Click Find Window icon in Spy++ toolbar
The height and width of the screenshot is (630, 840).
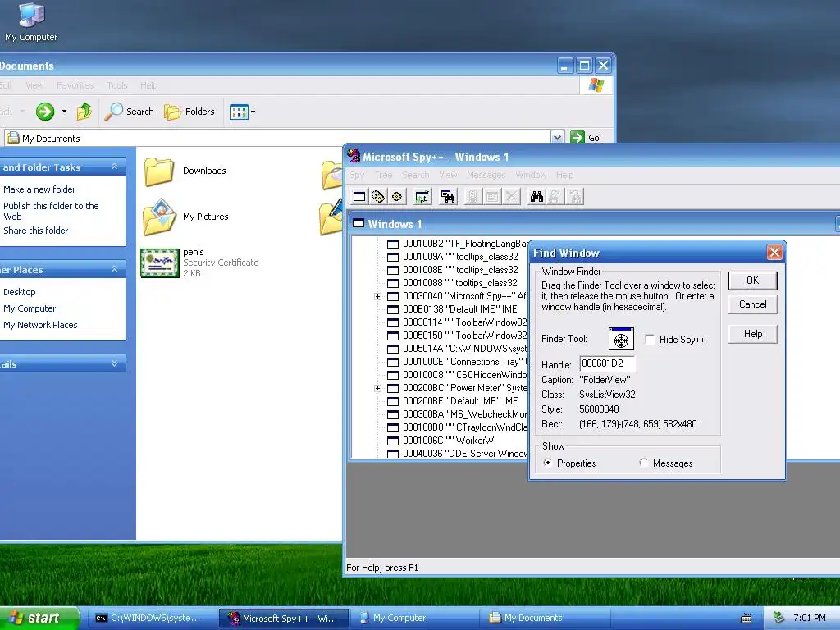(447, 197)
